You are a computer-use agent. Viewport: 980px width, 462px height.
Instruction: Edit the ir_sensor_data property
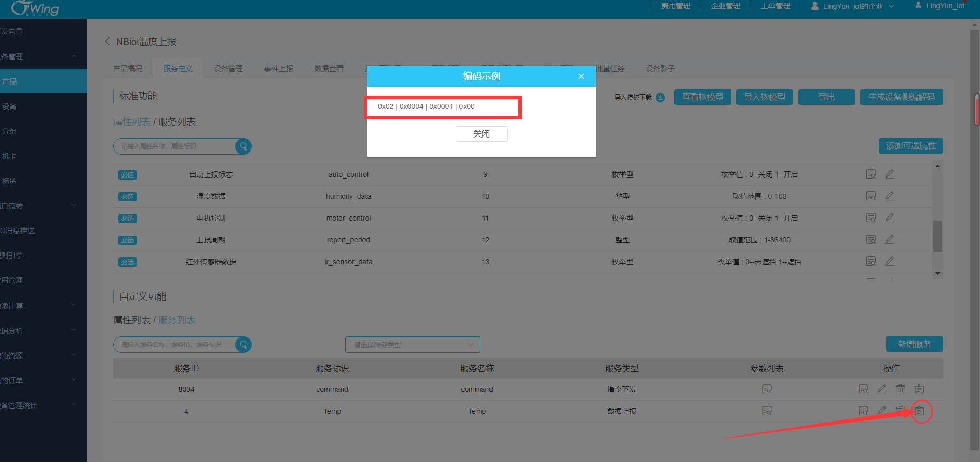(x=890, y=262)
